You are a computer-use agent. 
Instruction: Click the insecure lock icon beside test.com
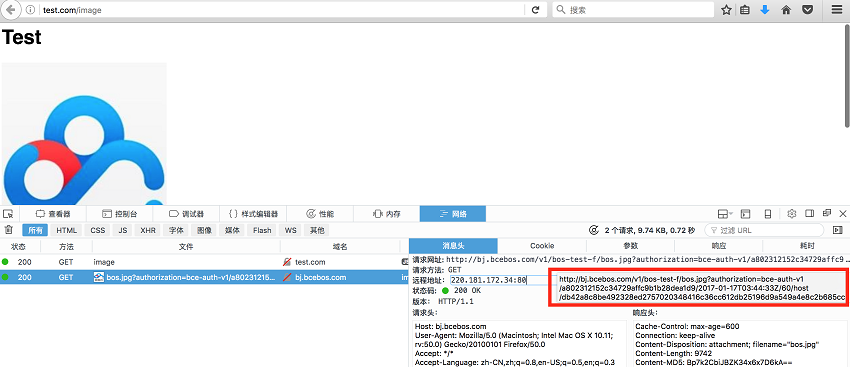(287, 262)
